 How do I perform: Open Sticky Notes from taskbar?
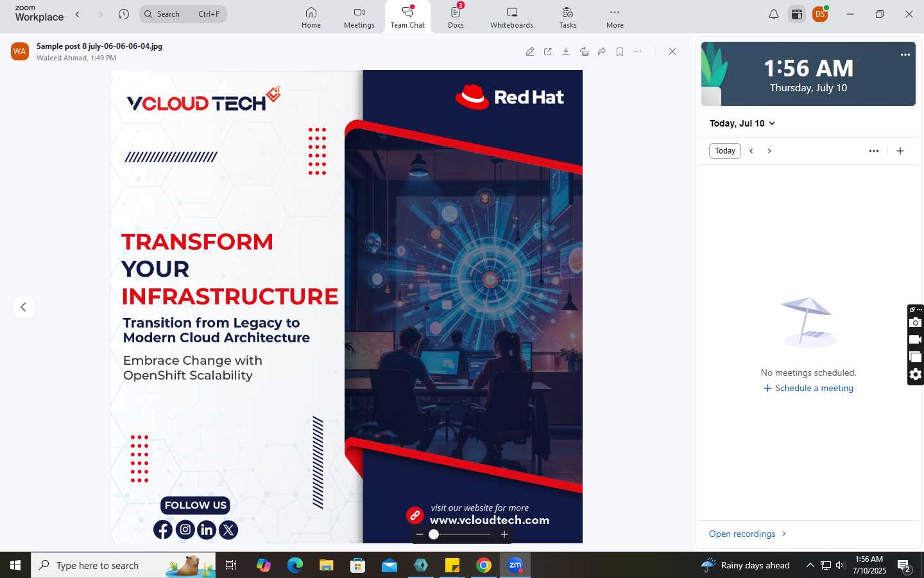tap(452, 565)
